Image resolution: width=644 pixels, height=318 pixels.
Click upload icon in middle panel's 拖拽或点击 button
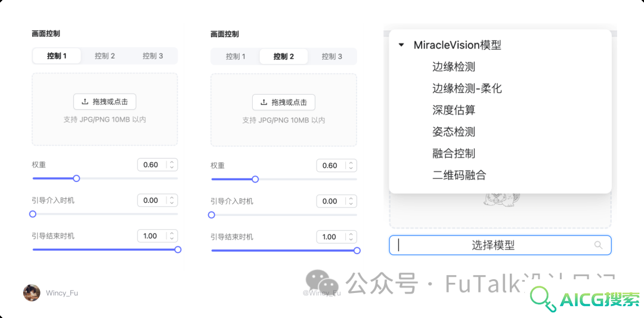pos(264,102)
